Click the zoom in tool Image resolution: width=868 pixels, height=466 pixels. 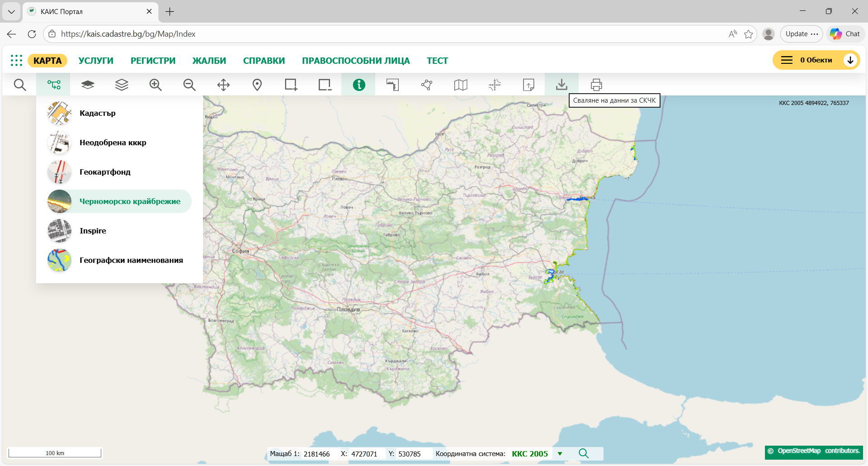click(155, 85)
